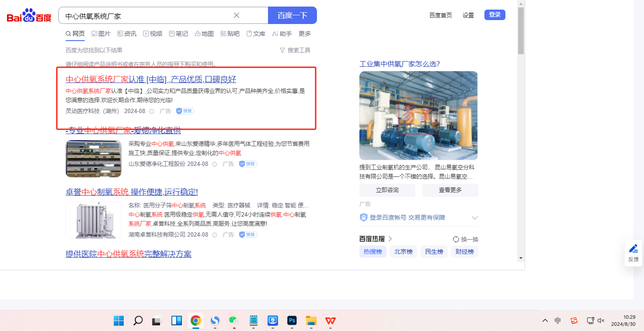Open the 视频 tab

coord(153,34)
